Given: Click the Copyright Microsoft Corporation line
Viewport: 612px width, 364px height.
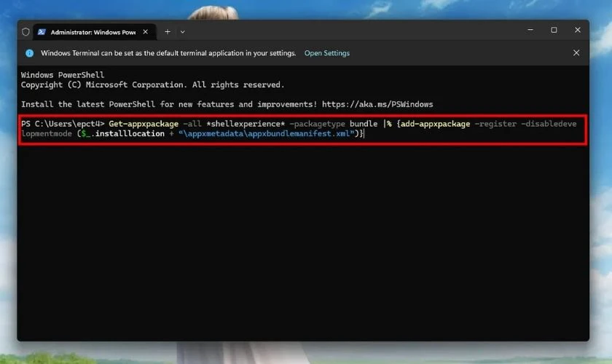Looking at the screenshot, I should click(x=152, y=84).
